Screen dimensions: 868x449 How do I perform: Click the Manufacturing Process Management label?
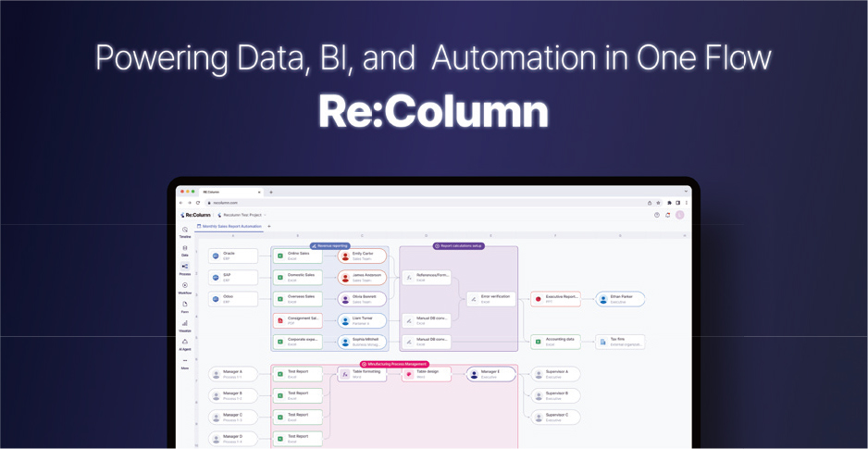(x=394, y=364)
